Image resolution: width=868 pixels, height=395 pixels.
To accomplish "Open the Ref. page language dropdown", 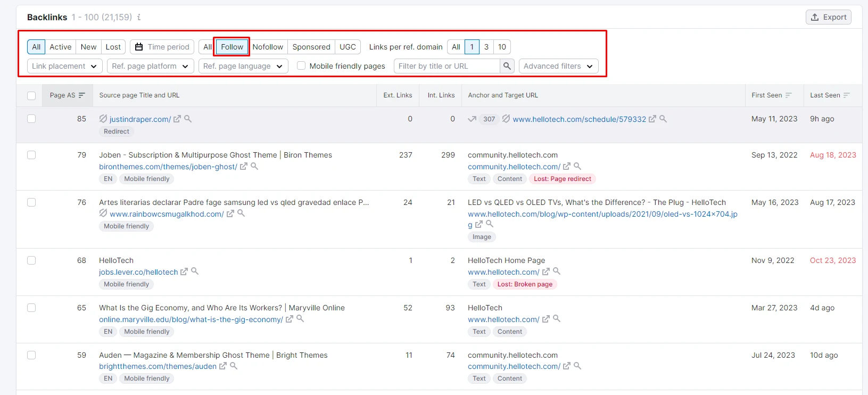I will click(x=243, y=66).
